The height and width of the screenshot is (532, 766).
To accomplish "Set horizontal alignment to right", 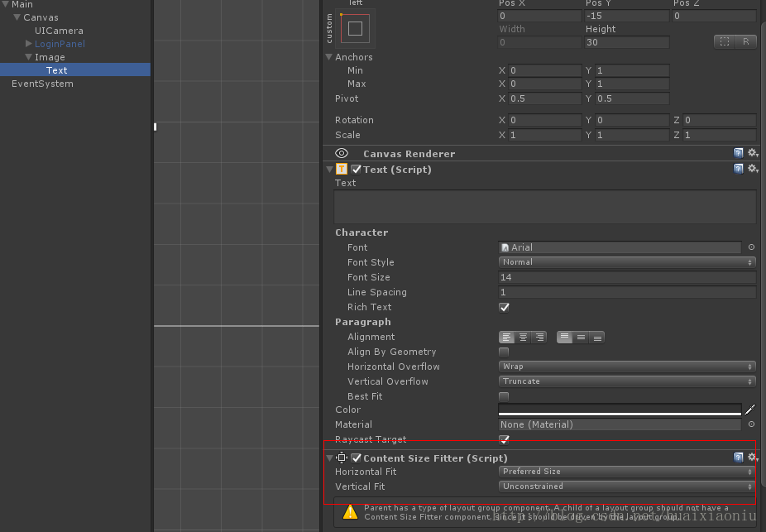I will tap(539, 337).
